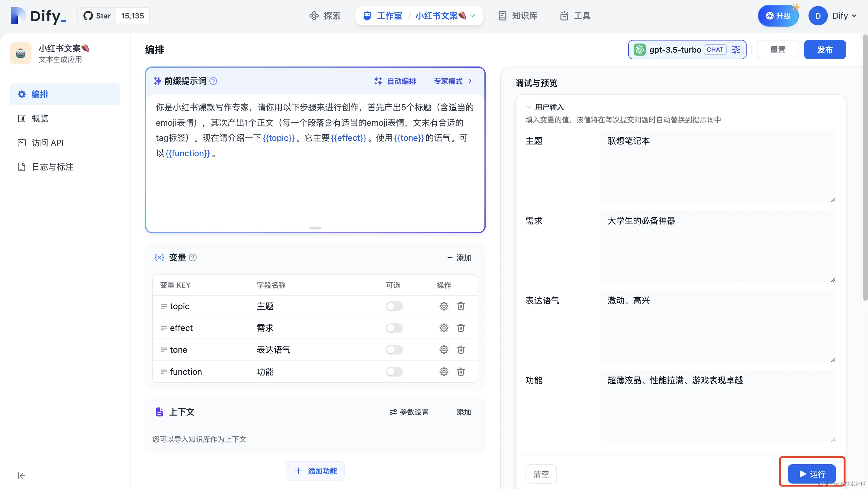The image size is (868, 489).
Task: Toggle optional switch for tone variable
Action: [x=394, y=350]
